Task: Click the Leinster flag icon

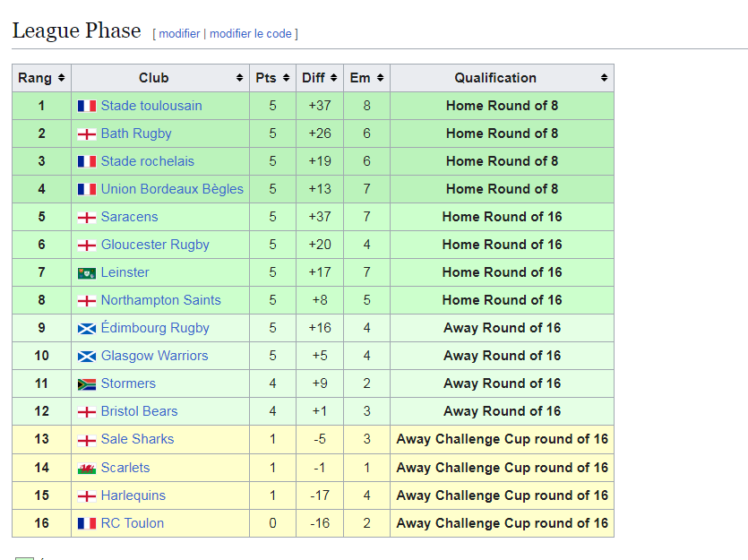Action: point(87,273)
